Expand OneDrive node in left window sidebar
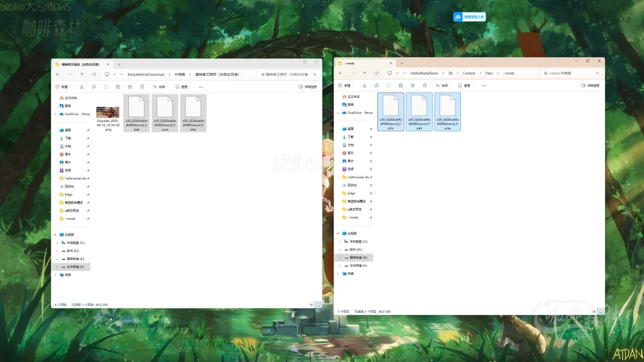 55,114
